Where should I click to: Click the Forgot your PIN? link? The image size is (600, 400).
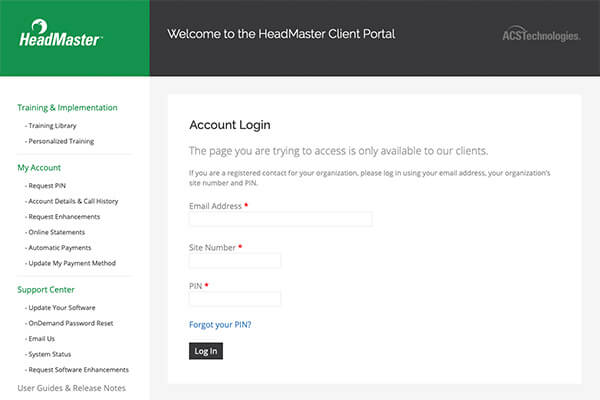pos(220,325)
